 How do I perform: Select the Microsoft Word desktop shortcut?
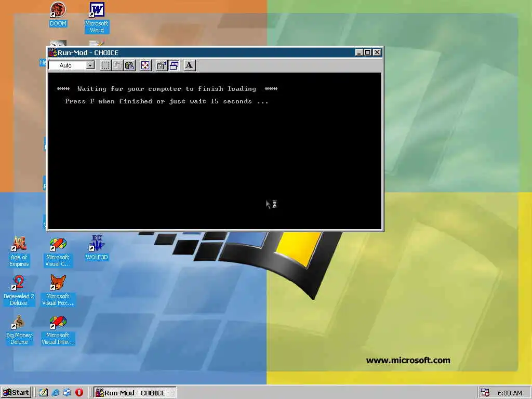click(x=97, y=18)
